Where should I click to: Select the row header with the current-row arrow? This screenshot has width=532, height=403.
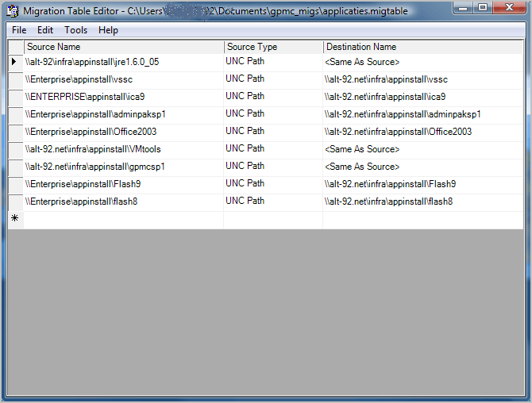16,63
